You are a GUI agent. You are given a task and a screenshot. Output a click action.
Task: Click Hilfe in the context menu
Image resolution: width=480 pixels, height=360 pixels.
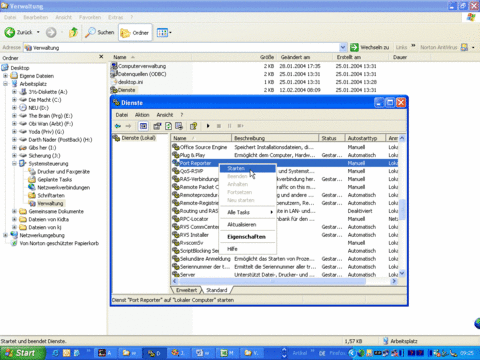point(248,249)
